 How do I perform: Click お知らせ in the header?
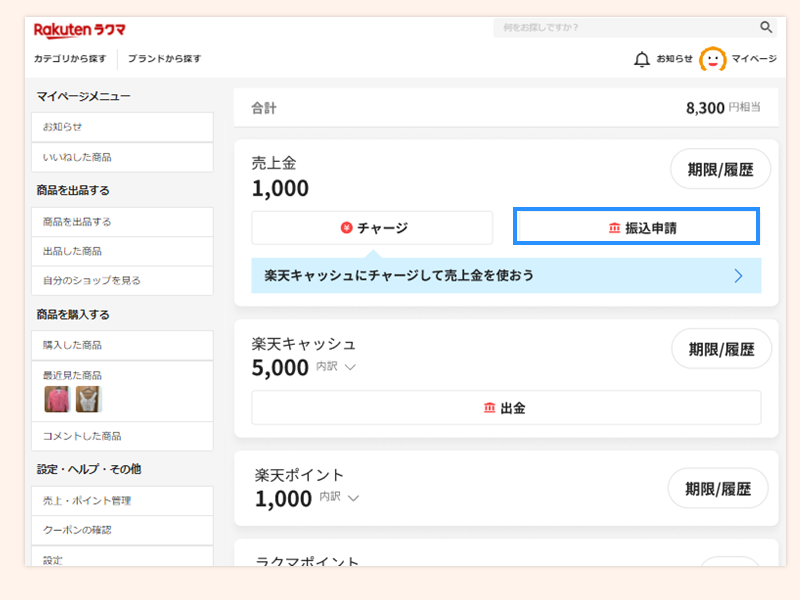tap(674, 59)
